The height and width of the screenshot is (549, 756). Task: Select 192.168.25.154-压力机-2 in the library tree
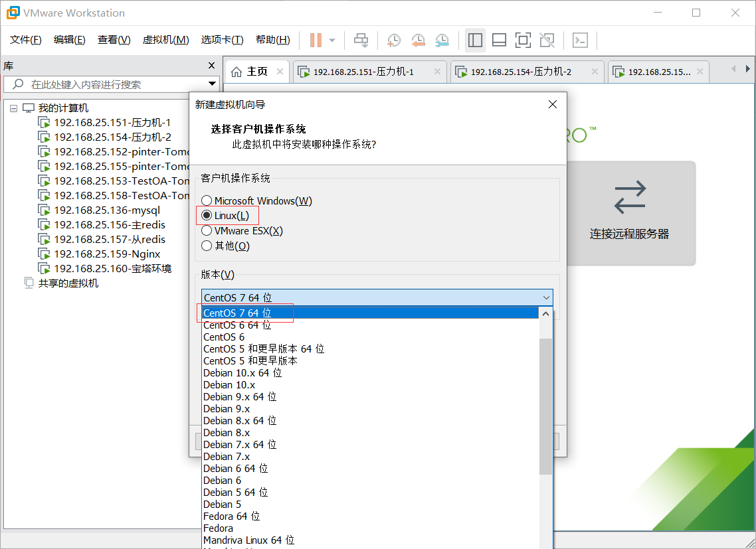104,137
